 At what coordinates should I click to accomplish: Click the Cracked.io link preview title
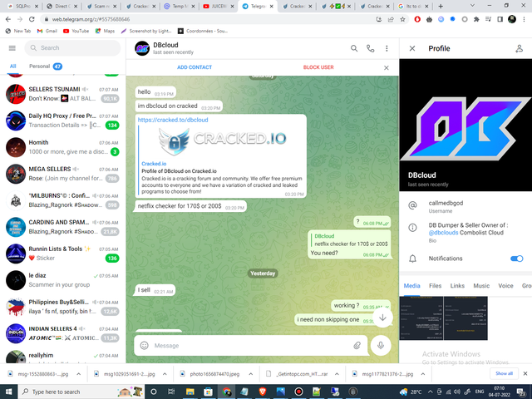pos(154,164)
